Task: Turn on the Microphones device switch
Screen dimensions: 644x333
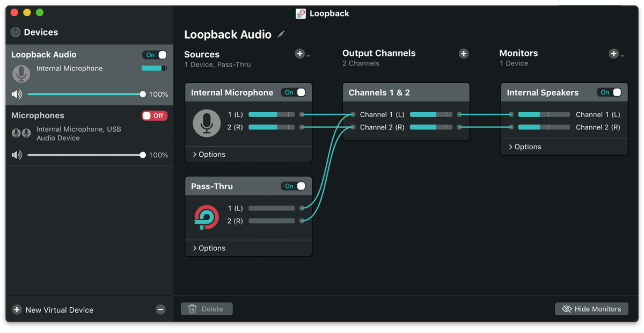Action: 155,115
